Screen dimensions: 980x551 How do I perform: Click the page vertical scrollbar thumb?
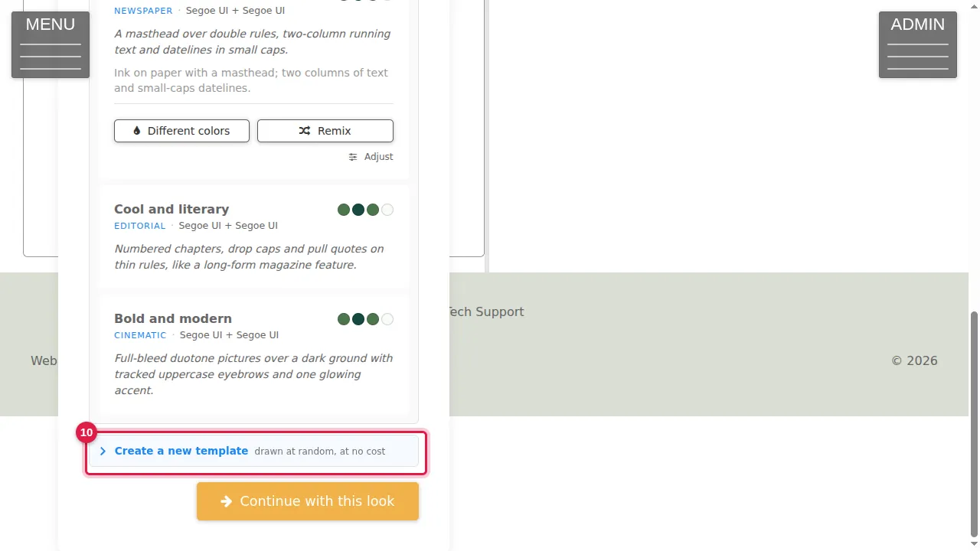974,424
